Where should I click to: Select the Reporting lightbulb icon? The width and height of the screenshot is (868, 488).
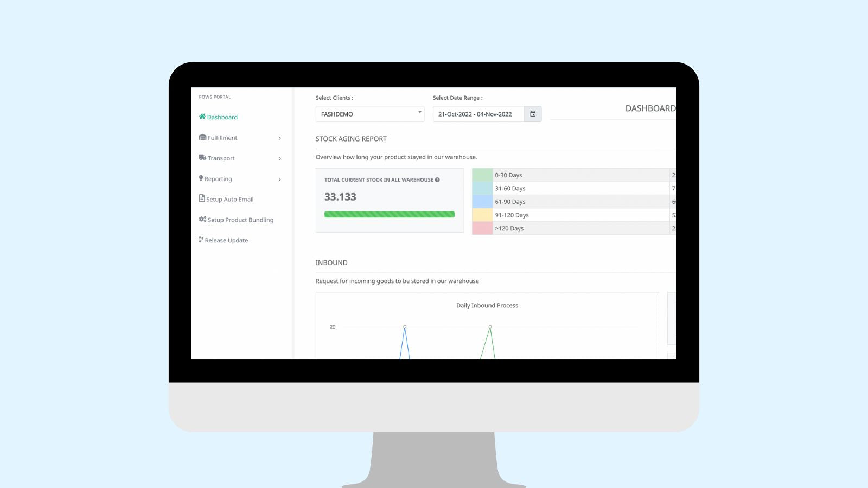click(201, 178)
